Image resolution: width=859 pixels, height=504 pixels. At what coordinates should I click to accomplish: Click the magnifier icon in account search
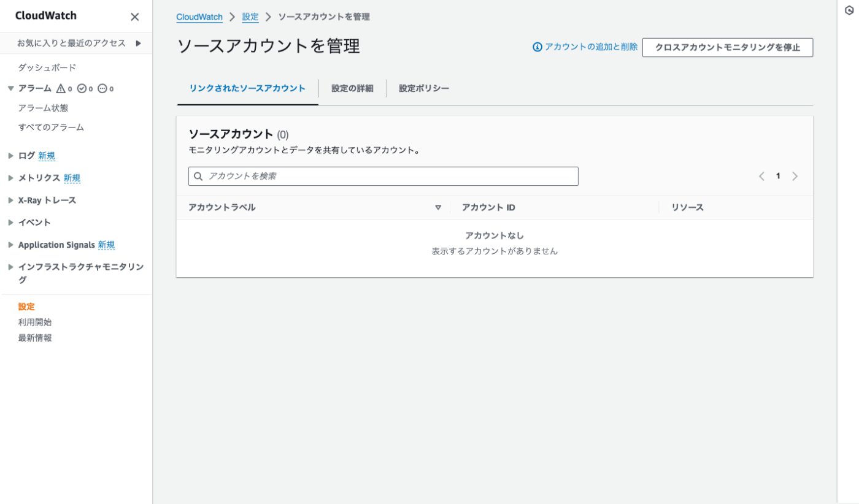coord(198,177)
